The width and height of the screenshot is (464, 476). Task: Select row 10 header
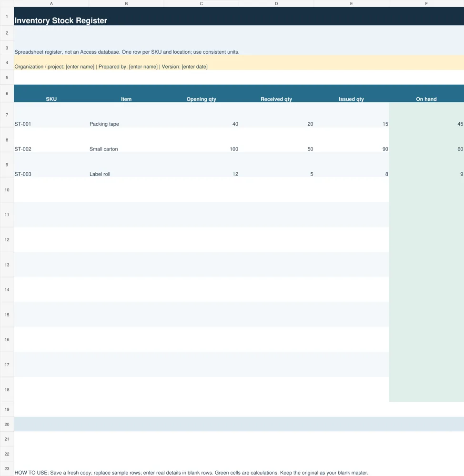coord(7,190)
